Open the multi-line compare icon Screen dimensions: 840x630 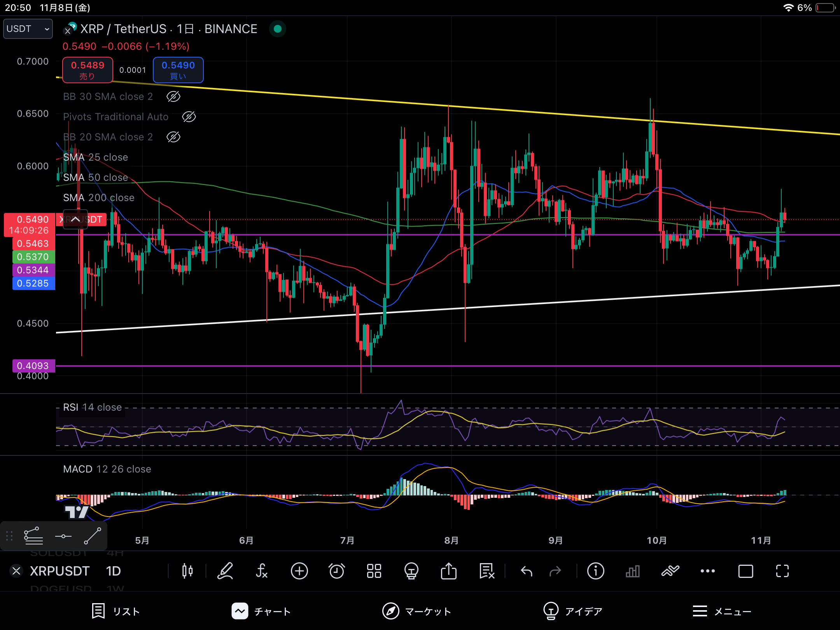tap(670, 571)
